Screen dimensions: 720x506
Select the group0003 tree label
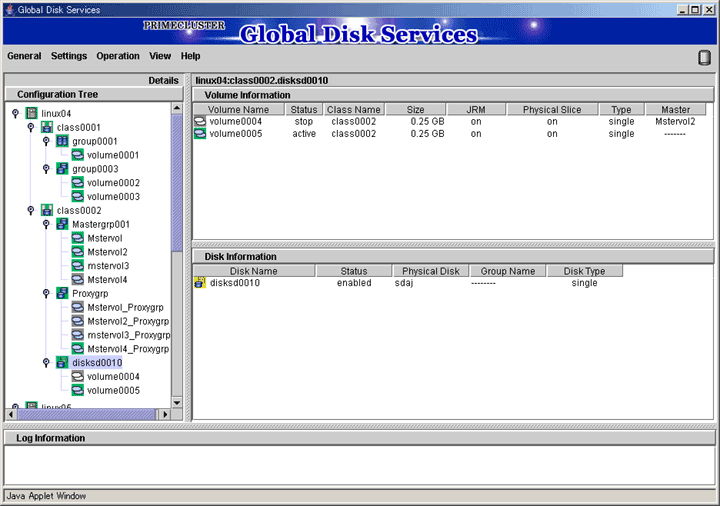click(95, 169)
